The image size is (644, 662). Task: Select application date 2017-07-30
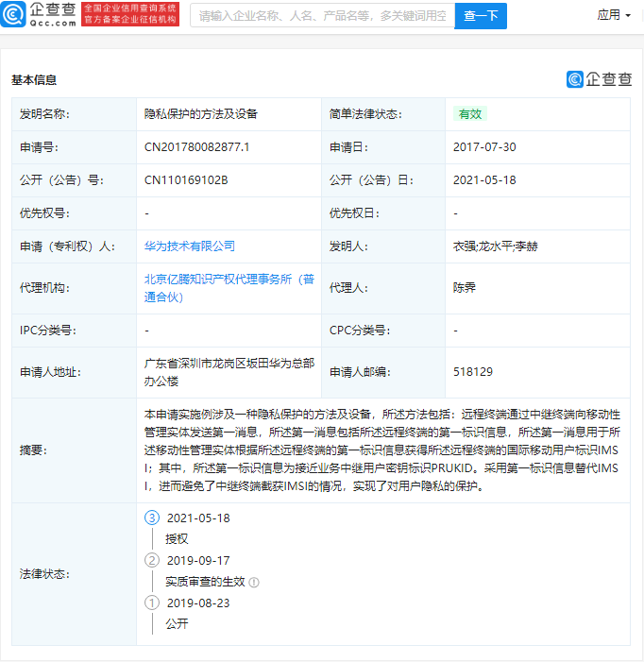pos(484,147)
